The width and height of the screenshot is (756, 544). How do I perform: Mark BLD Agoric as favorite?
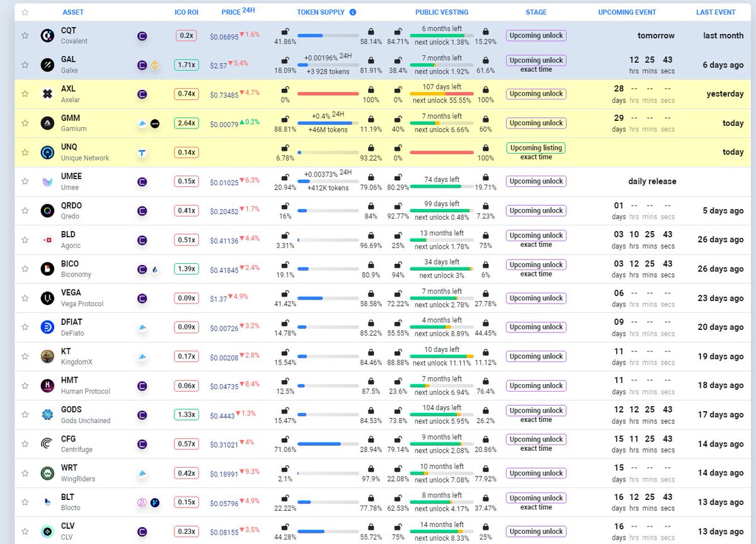tap(25, 240)
